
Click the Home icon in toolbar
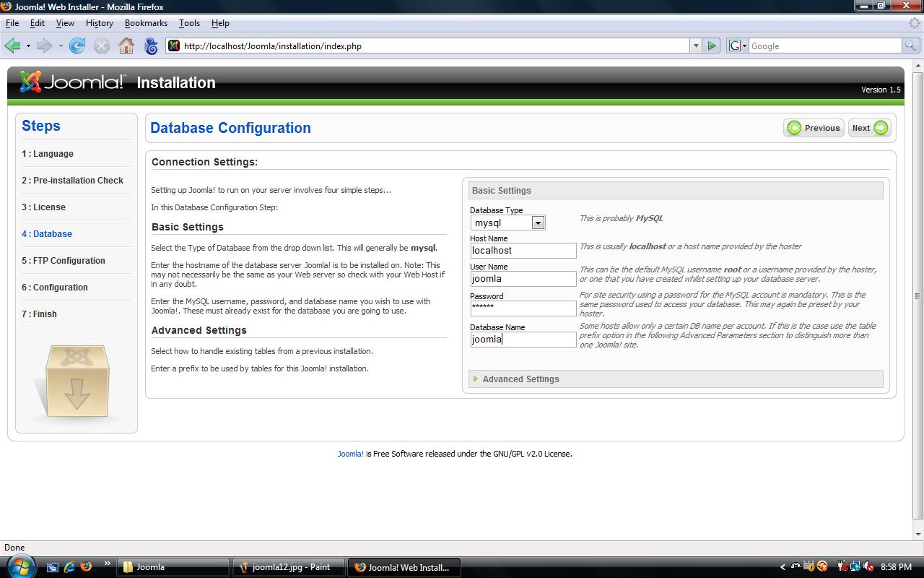[x=126, y=46]
